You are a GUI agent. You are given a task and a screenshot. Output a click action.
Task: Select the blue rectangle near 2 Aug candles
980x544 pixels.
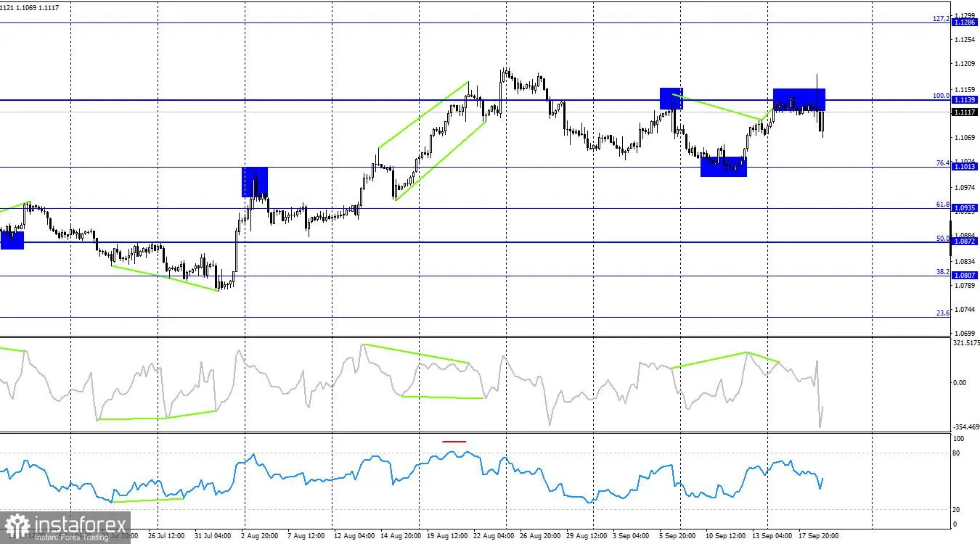click(255, 182)
